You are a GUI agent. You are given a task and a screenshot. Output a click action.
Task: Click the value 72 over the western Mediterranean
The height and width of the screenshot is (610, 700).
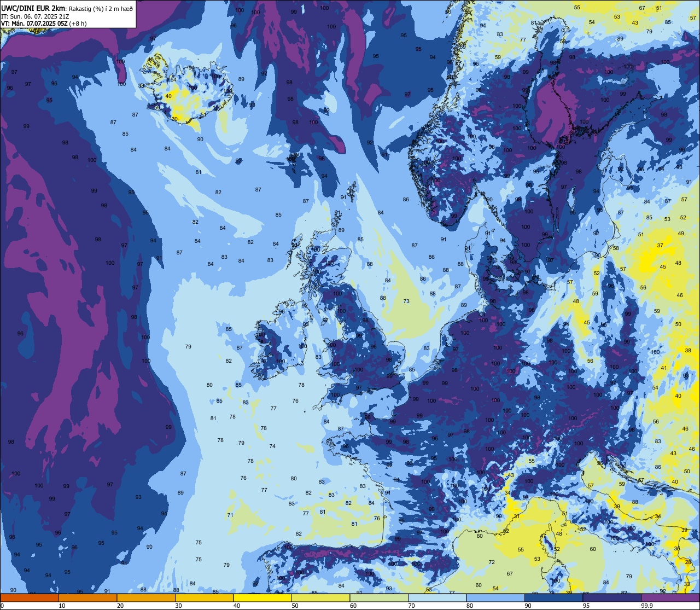tap(492, 562)
